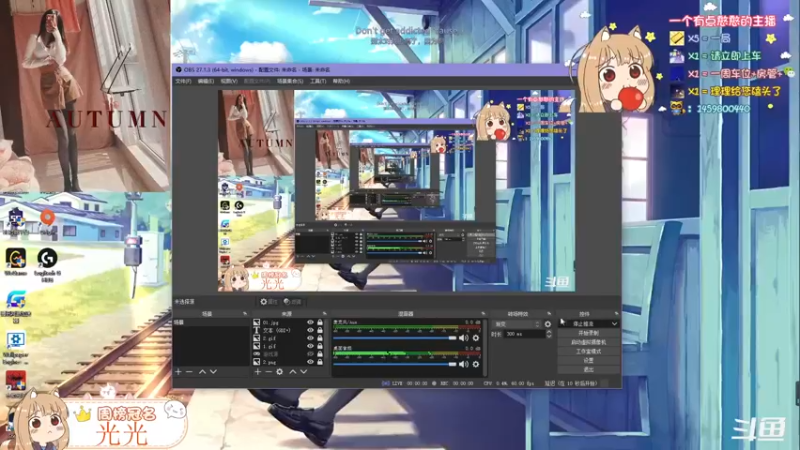This screenshot has height=450, width=800.
Task: Add a new scene with plus icon
Action: click(178, 372)
